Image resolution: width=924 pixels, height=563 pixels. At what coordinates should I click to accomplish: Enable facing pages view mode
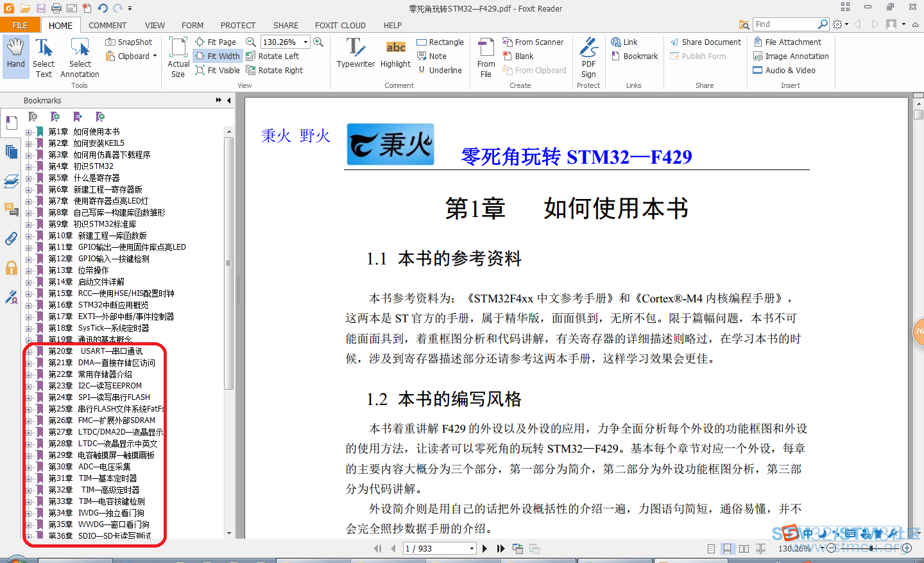coord(744,548)
